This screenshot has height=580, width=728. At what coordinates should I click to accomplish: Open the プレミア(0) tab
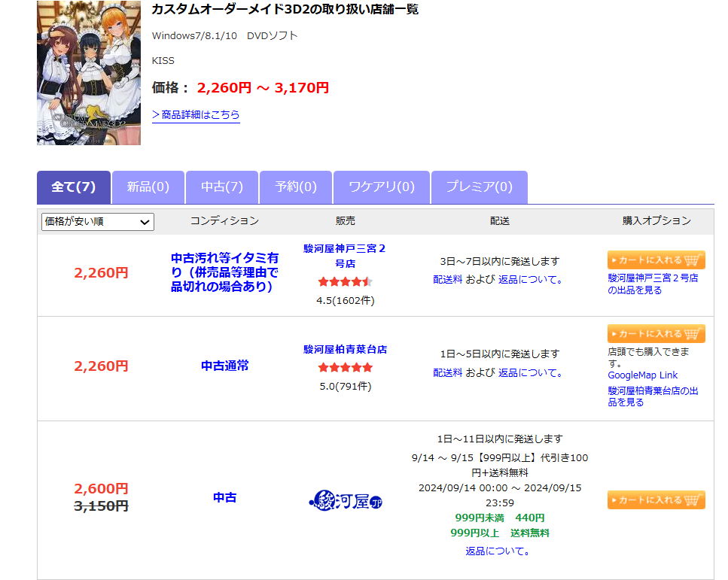[x=479, y=187]
